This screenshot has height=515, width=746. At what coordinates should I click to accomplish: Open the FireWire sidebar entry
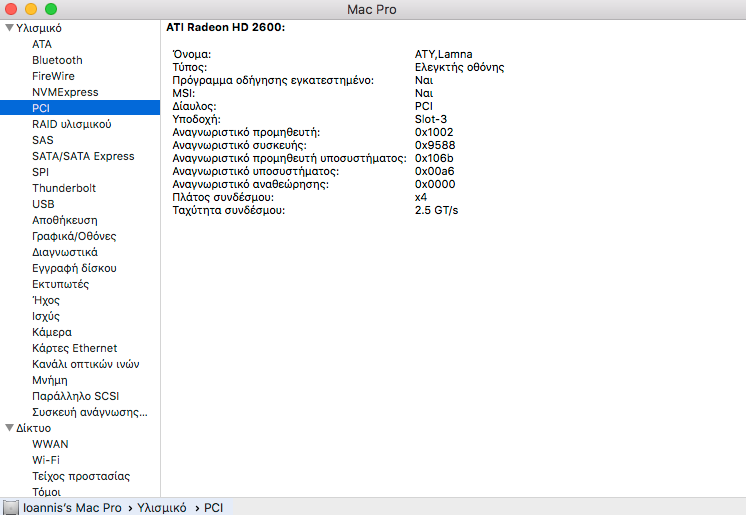(53, 76)
